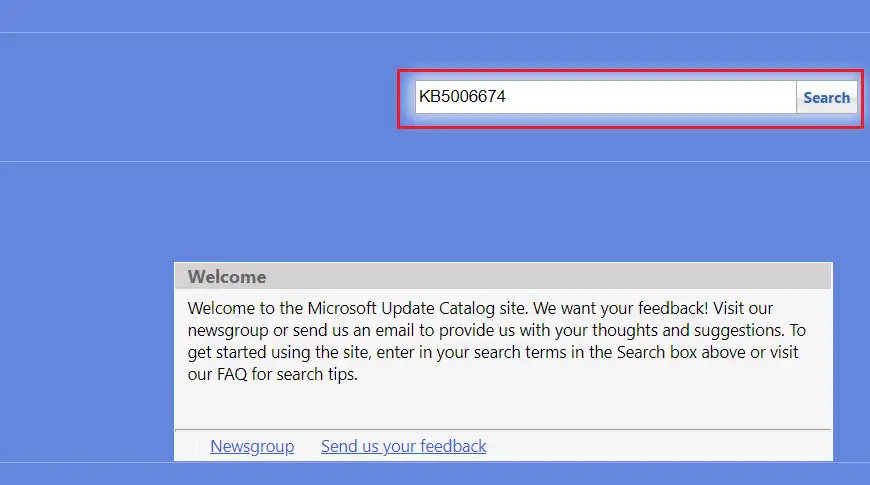
Task: Click the word newsgroup in the welcome paragraph
Action: [228, 331]
